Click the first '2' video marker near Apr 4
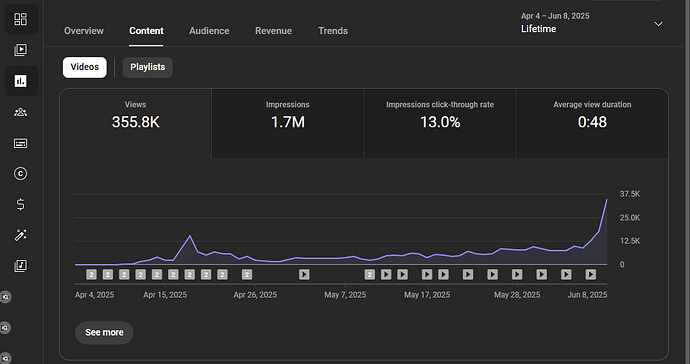 (x=91, y=275)
